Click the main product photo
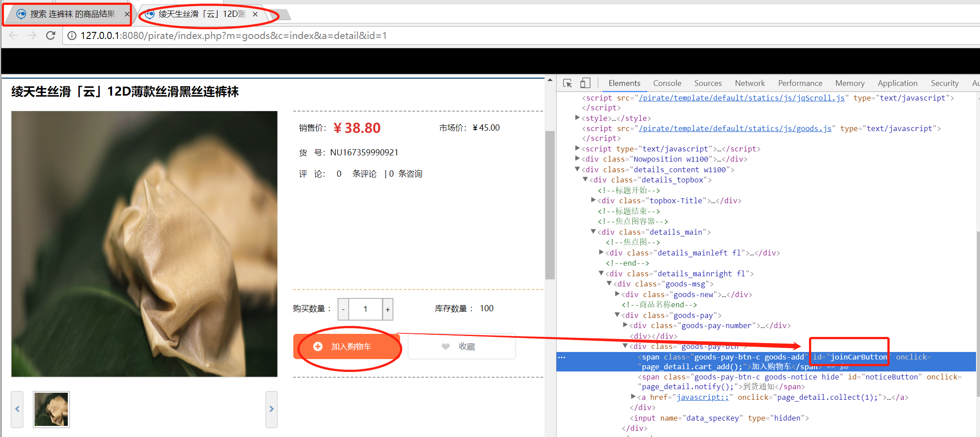The width and height of the screenshot is (980, 437). [144, 244]
